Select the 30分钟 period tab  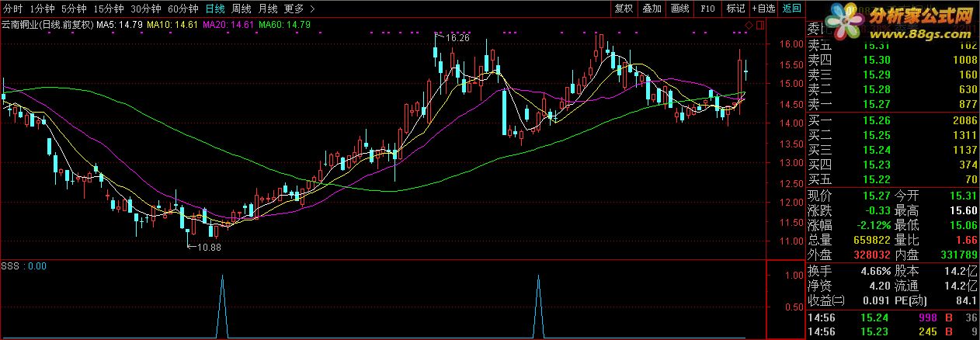point(146,9)
